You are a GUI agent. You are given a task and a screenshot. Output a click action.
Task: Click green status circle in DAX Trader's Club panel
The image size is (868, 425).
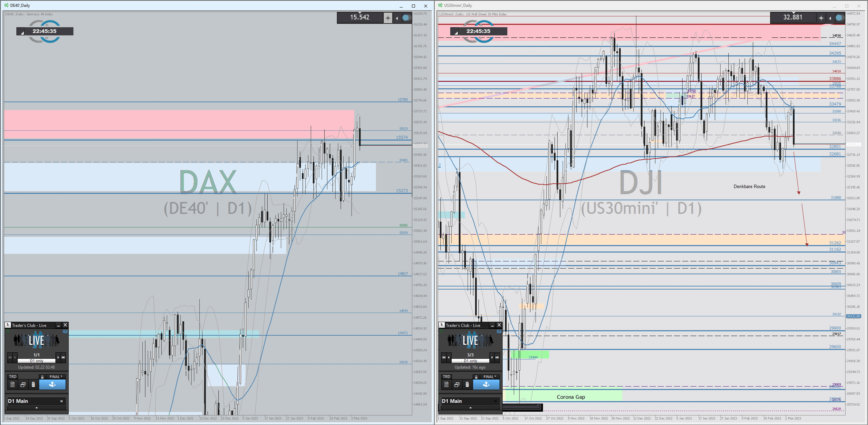[x=7, y=331]
